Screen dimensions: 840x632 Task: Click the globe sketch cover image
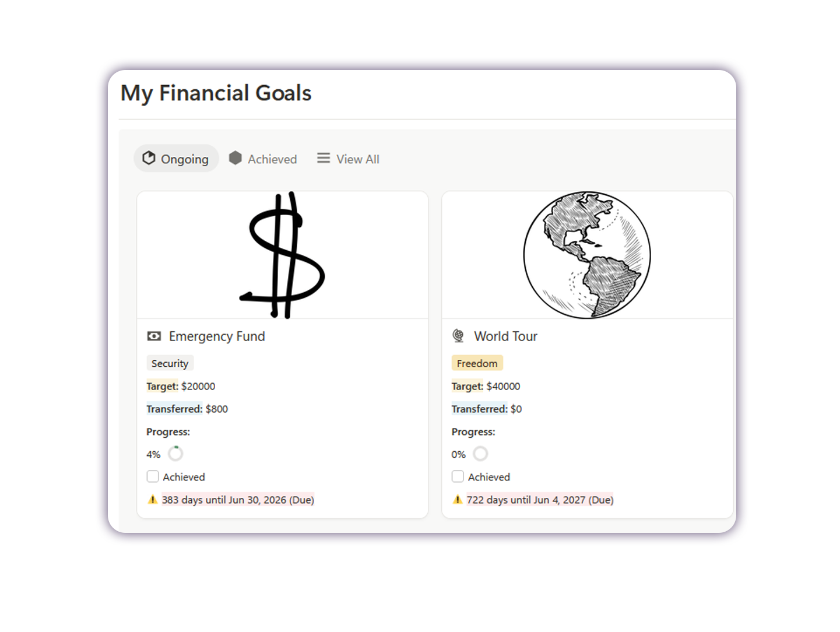pyautogui.click(x=587, y=255)
